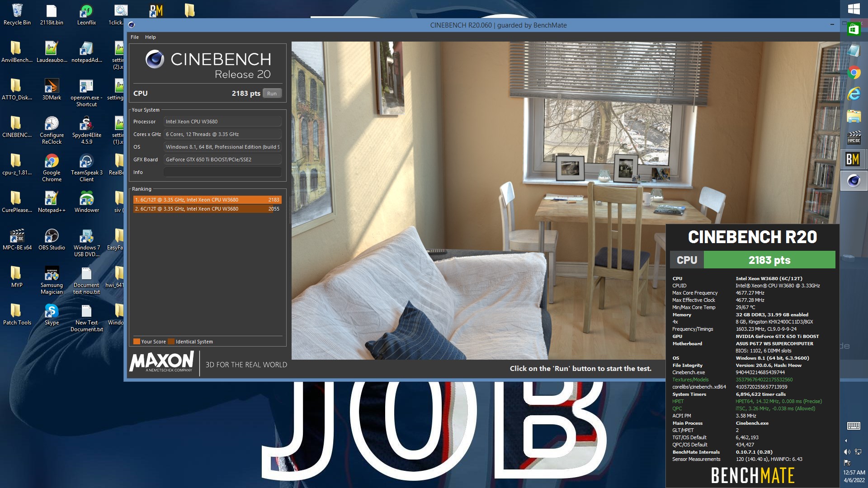The height and width of the screenshot is (488, 868).
Task: Launch Google Chrome from the desktop
Action: (x=52, y=168)
